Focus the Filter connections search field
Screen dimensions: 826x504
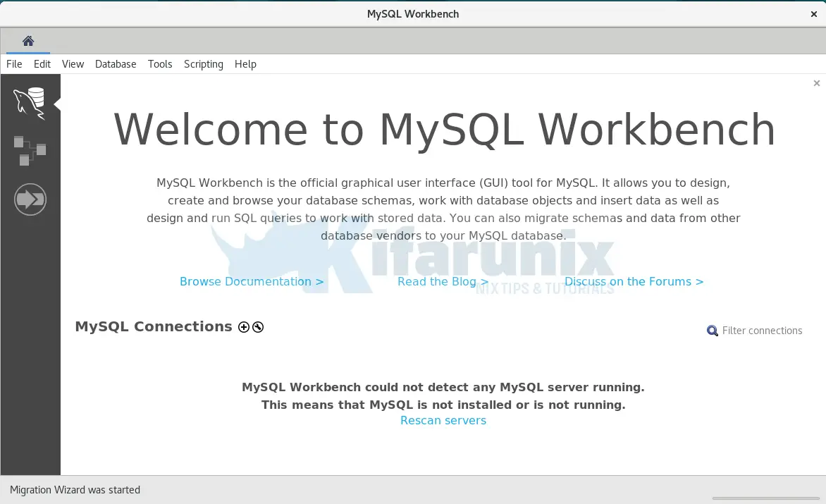(x=762, y=331)
